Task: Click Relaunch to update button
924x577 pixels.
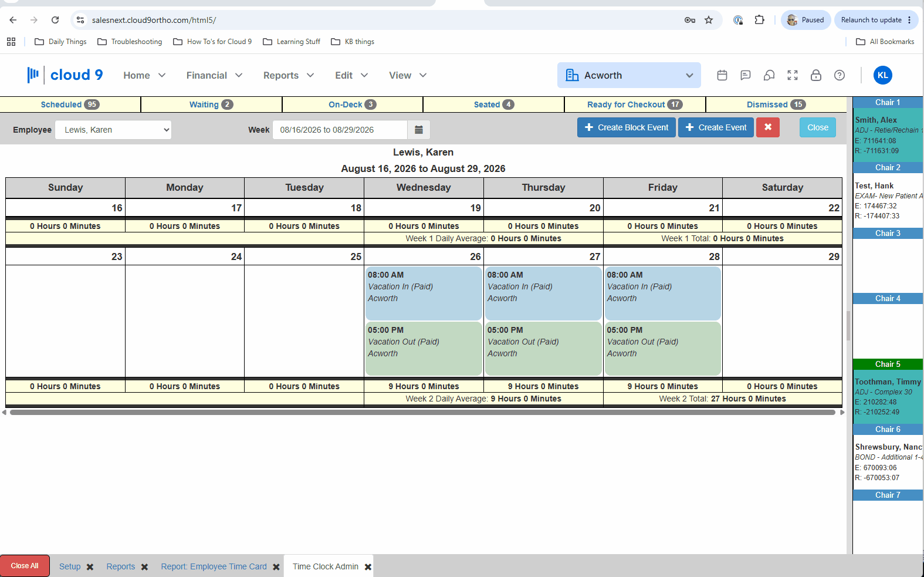Action: 876,20
